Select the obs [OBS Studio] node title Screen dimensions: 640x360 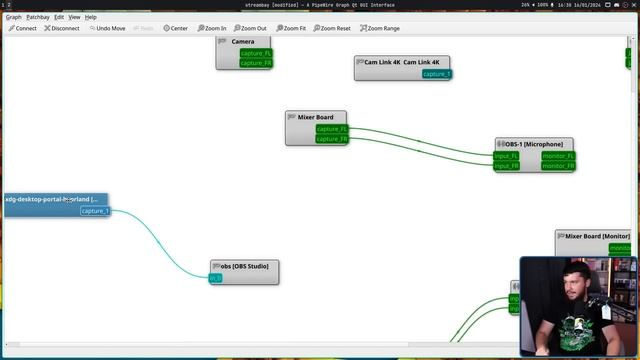pyautogui.click(x=244, y=266)
